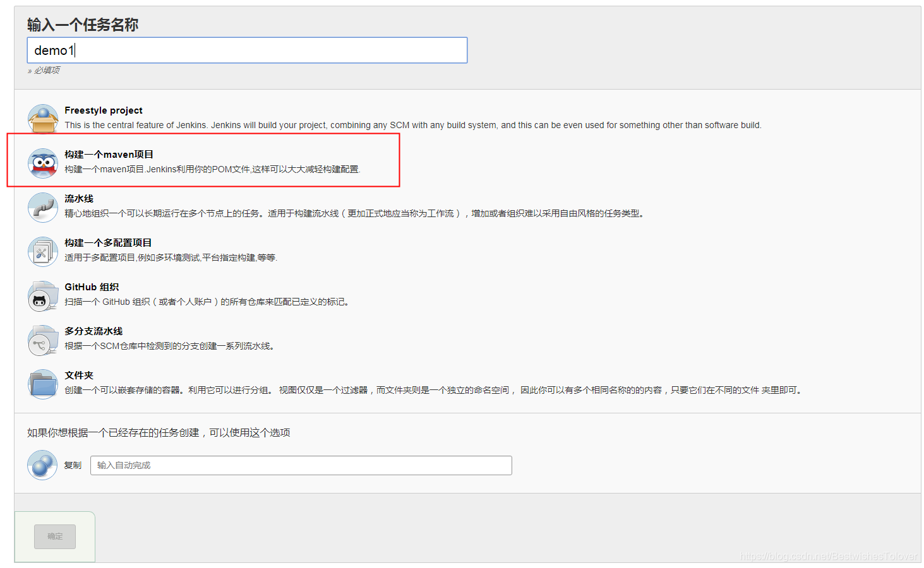Image resolution: width=924 pixels, height=568 pixels.
Task: Click the heading 输入一个任务名称
Action: [x=83, y=25]
